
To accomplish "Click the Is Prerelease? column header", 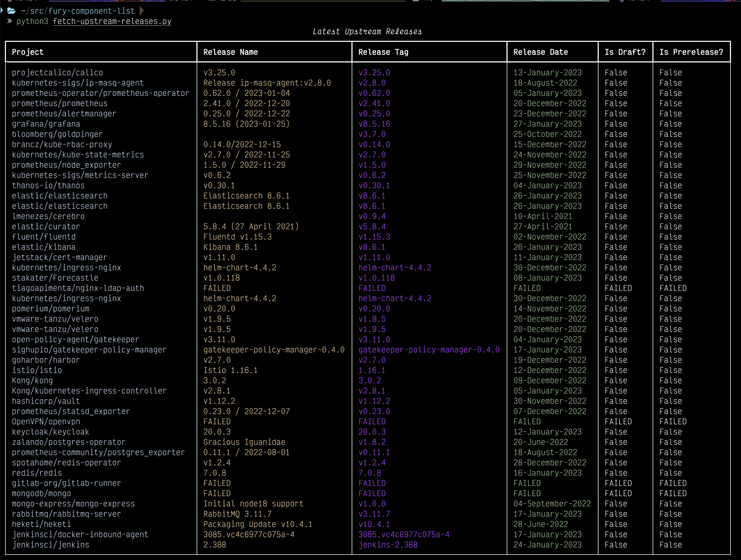I will tap(691, 52).
